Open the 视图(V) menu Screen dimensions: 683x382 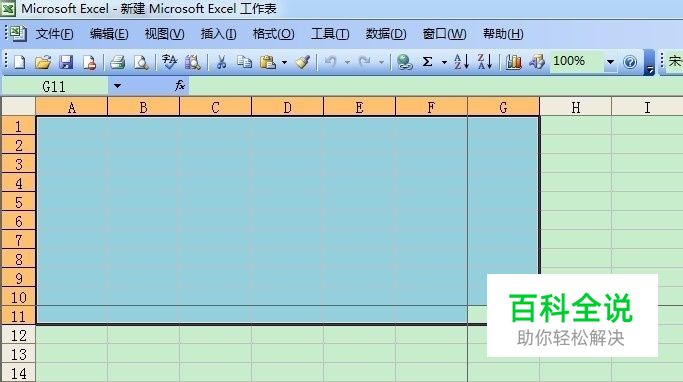click(164, 34)
